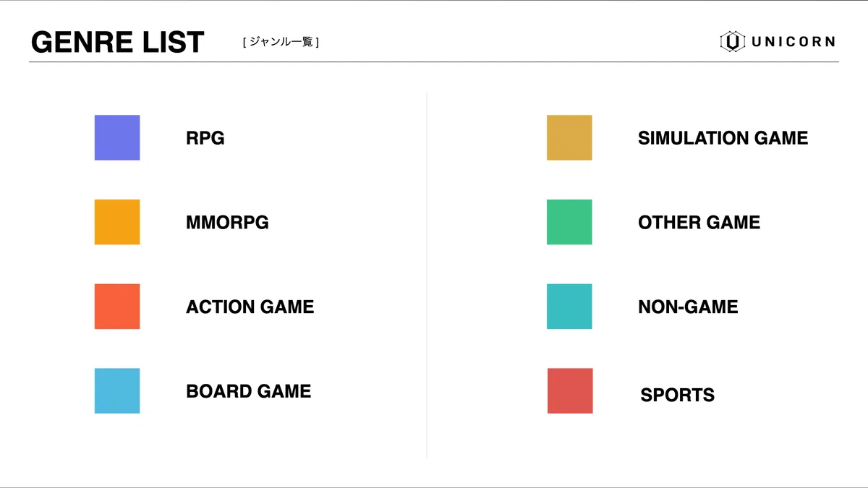Click the BOARD GAME label

tap(249, 392)
